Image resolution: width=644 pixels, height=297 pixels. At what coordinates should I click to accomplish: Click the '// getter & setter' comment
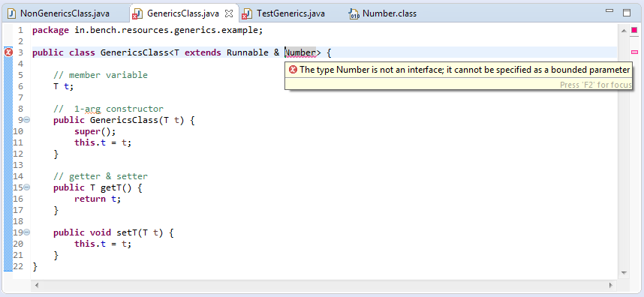[101, 176]
